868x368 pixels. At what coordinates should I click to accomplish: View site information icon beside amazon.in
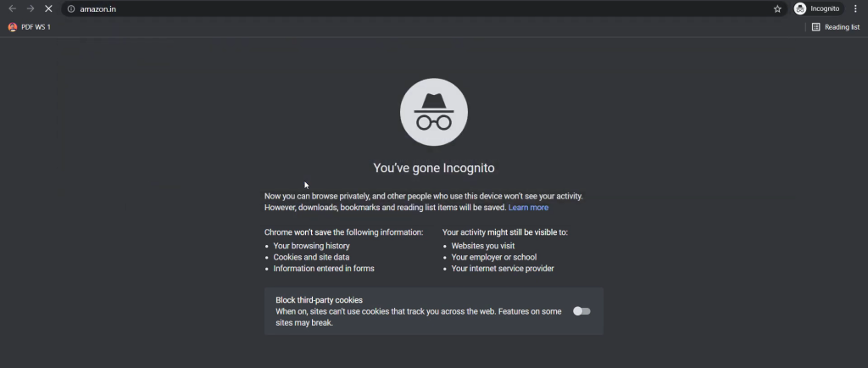[71, 8]
